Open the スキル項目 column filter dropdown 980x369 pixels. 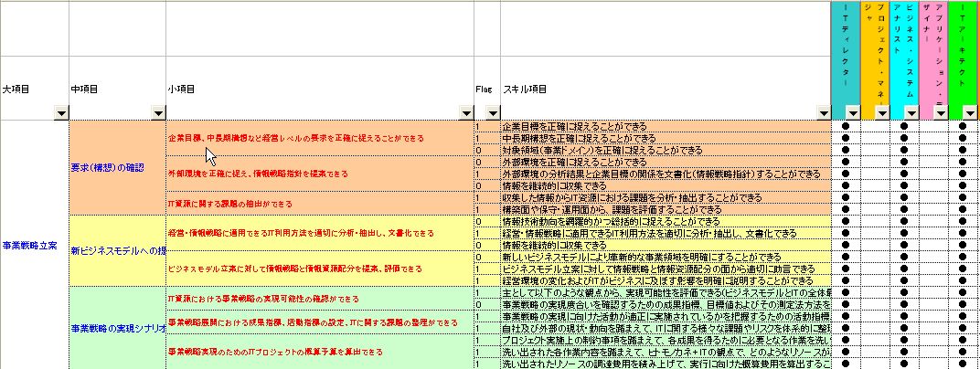(824, 113)
